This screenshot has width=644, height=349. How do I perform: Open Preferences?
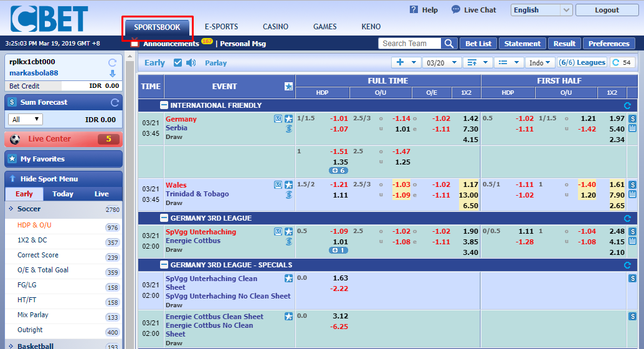(x=608, y=44)
